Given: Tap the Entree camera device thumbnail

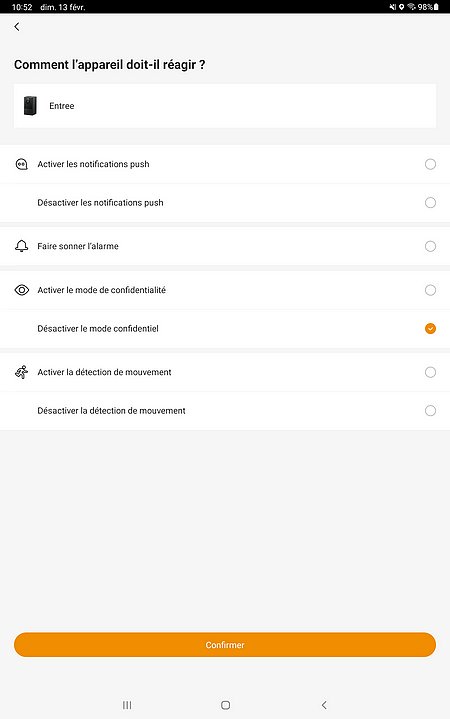Looking at the screenshot, I should click(x=30, y=105).
